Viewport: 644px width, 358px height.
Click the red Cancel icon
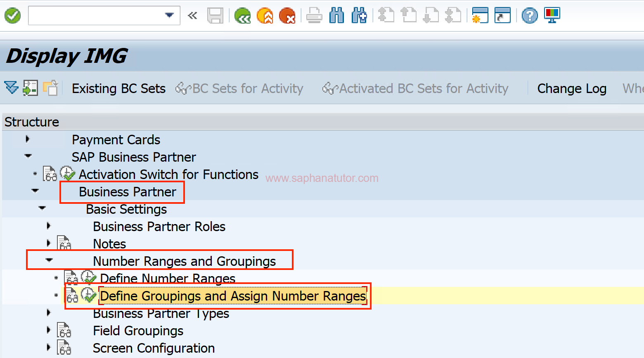pos(287,16)
